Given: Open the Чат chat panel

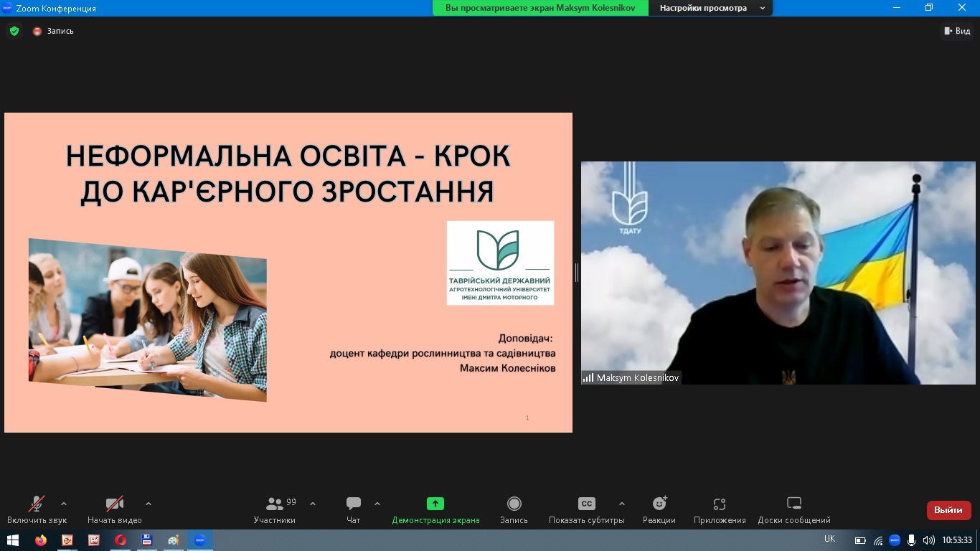Looking at the screenshot, I should pos(353,509).
